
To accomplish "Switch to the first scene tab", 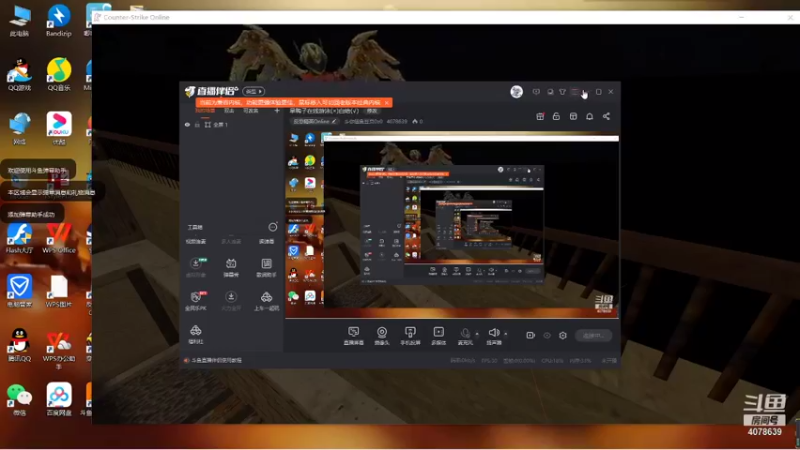I will [x=205, y=111].
